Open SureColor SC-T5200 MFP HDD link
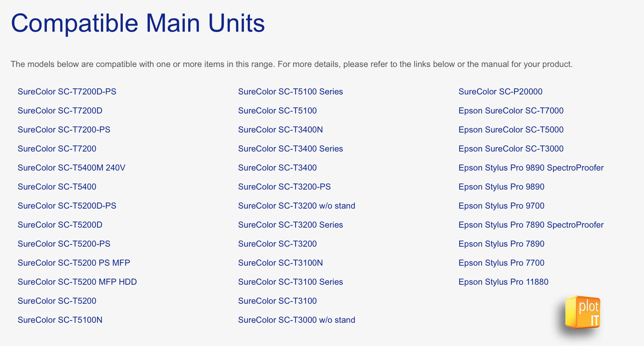The image size is (644, 346). 77,282
